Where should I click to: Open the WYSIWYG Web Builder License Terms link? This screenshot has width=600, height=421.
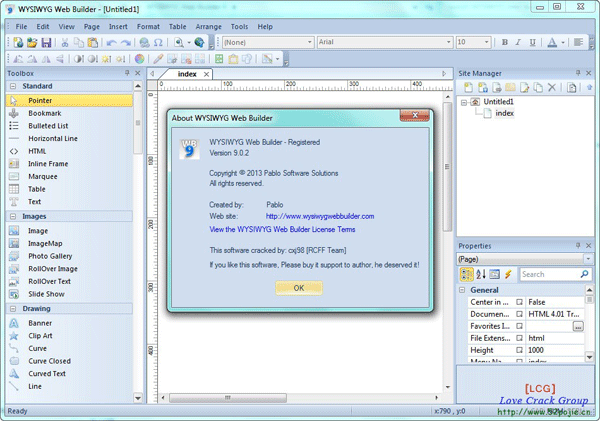(289, 230)
